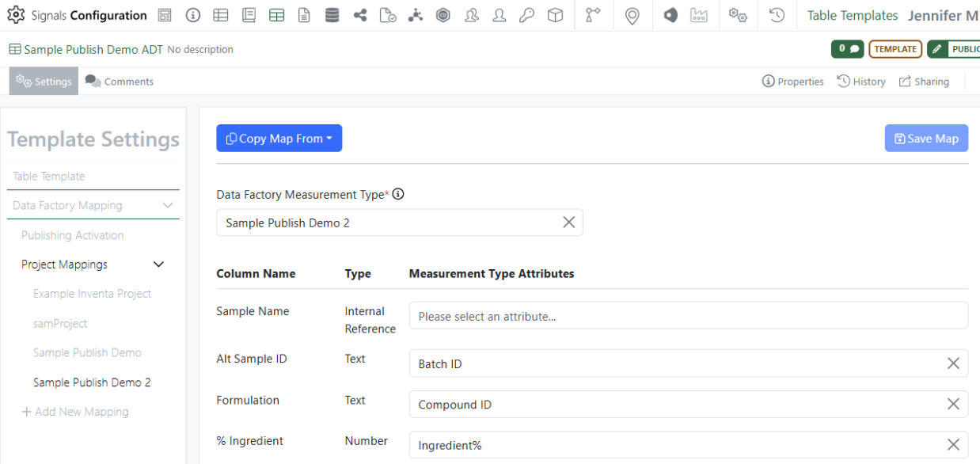The width and height of the screenshot is (980, 464).
Task: Select the Settings tab
Action: (44, 82)
